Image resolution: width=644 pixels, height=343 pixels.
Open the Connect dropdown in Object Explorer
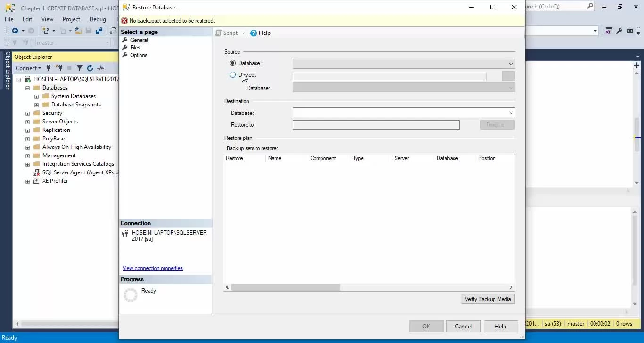click(x=28, y=68)
